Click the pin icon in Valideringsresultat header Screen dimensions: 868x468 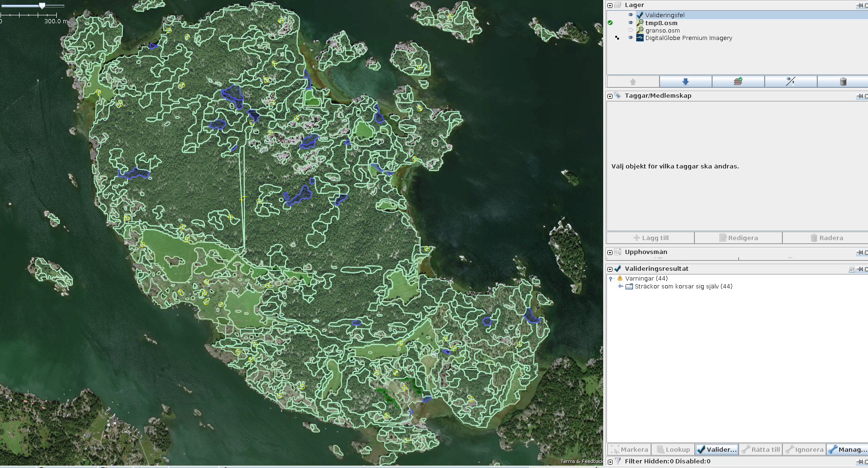(x=860, y=269)
